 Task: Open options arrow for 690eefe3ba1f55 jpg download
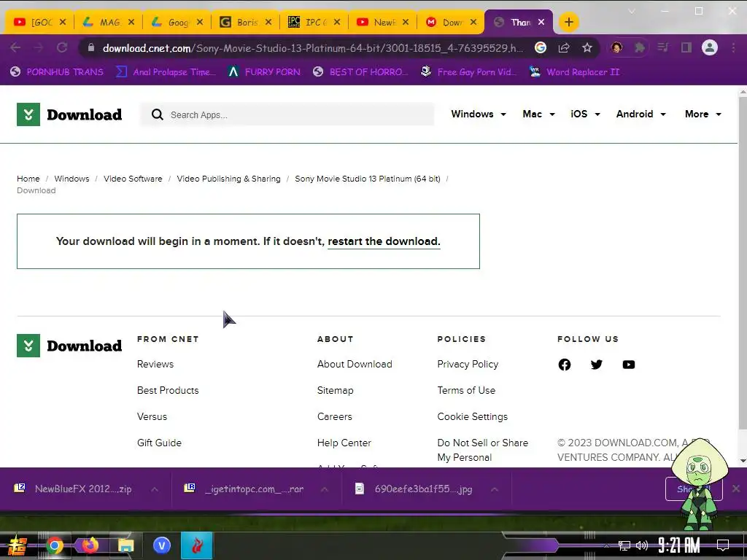pyautogui.click(x=495, y=489)
